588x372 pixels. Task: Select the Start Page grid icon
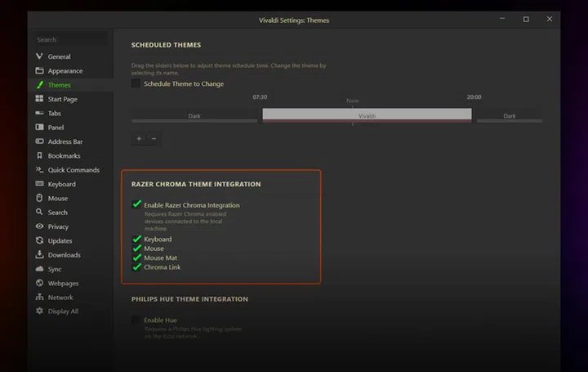[39, 99]
